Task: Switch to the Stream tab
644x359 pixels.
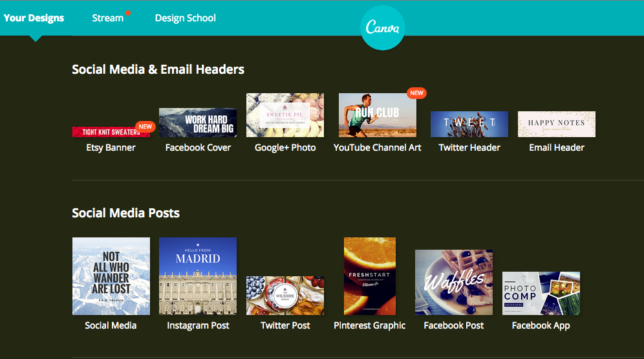Action: click(x=107, y=18)
